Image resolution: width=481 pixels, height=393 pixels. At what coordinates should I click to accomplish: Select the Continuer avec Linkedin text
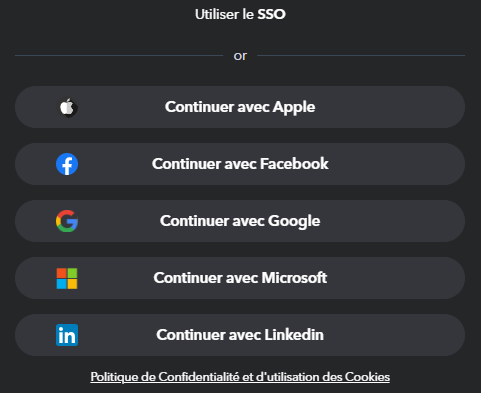point(240,335)
